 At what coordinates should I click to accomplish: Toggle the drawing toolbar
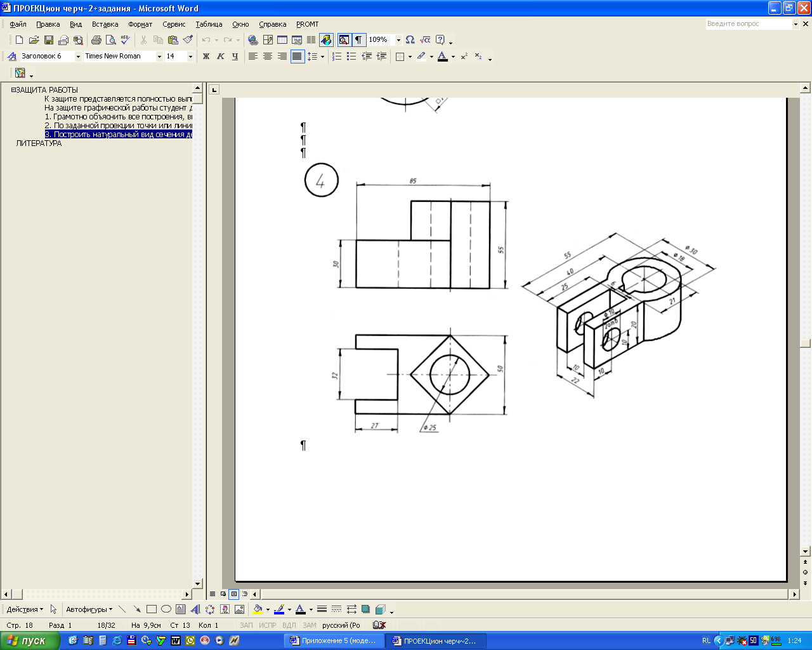(x=326, y=40)
